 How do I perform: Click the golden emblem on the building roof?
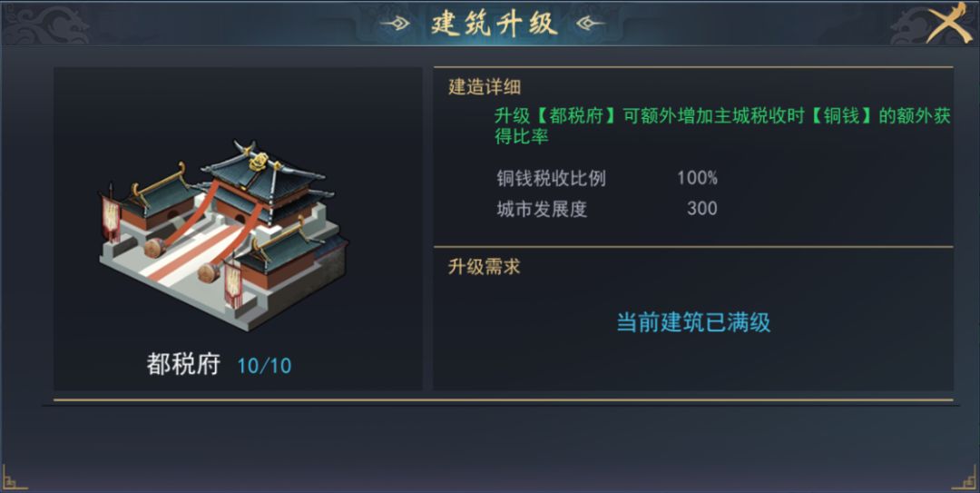tap(258, 161)
